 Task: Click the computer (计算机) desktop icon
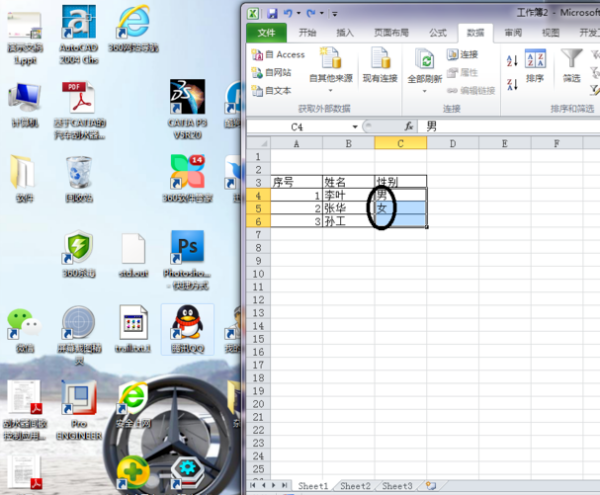[25, 104]
